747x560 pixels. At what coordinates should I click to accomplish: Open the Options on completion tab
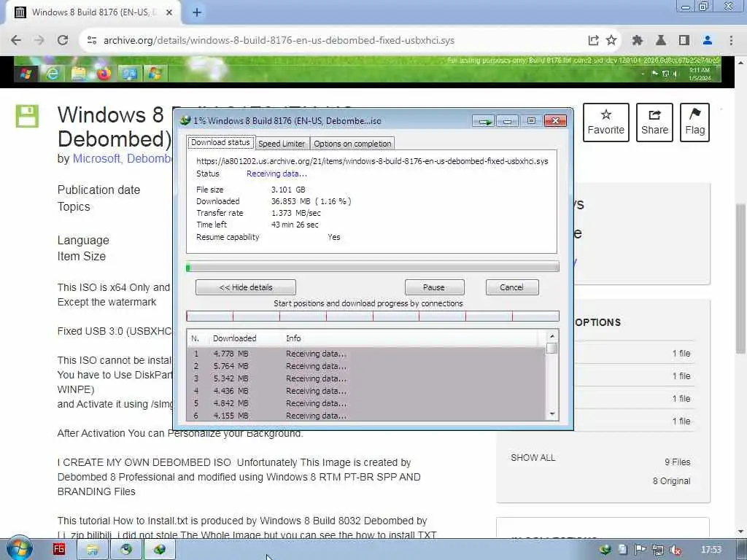352,144
